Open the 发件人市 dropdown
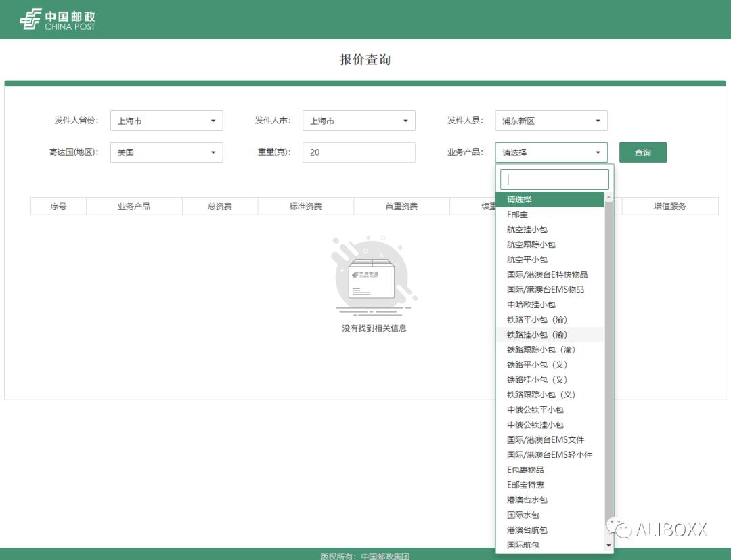 tap(359, 120)
